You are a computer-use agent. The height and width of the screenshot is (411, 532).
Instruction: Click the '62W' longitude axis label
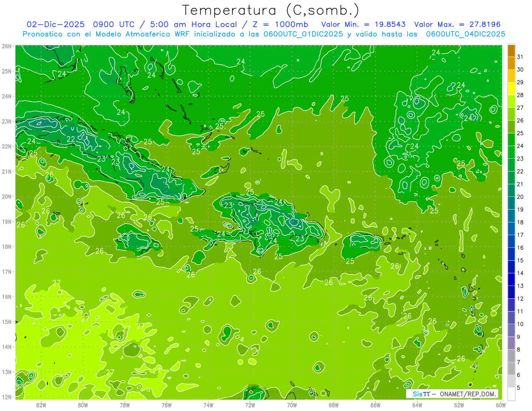459,405
